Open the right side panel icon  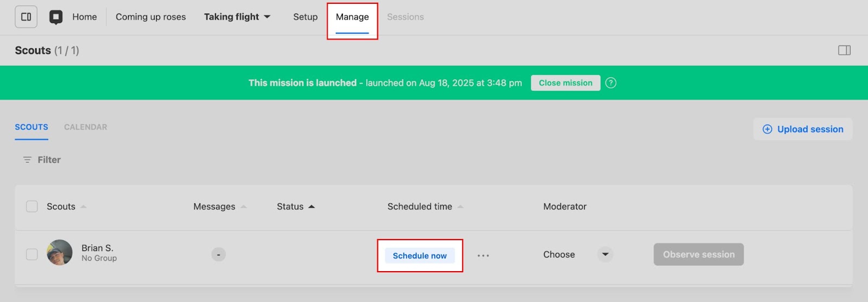(x=844, y=50)
